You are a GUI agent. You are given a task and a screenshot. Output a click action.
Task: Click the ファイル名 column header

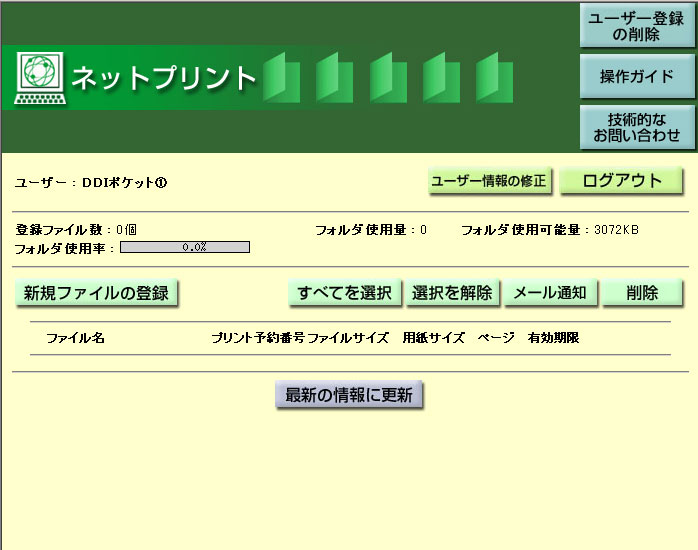[75, 338]
